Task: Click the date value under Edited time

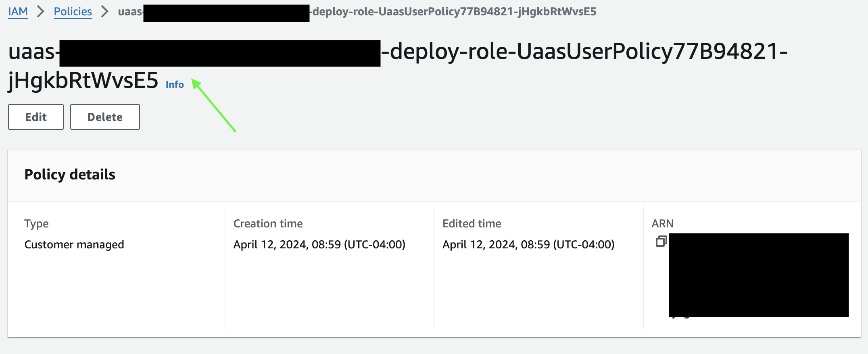Action: [x=528, y=244]
